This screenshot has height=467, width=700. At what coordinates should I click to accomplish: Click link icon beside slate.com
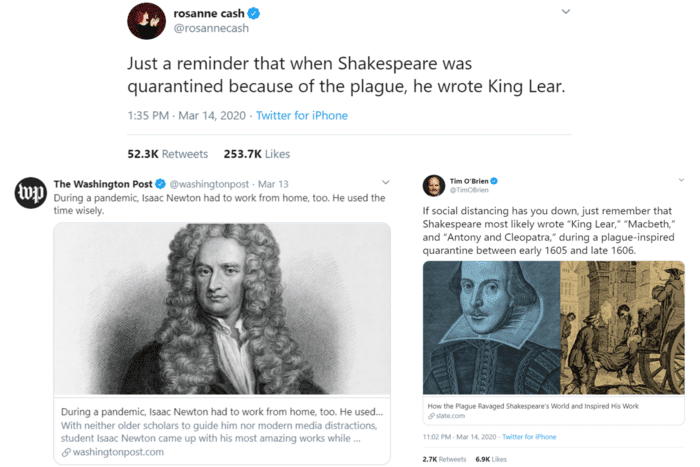431,416
